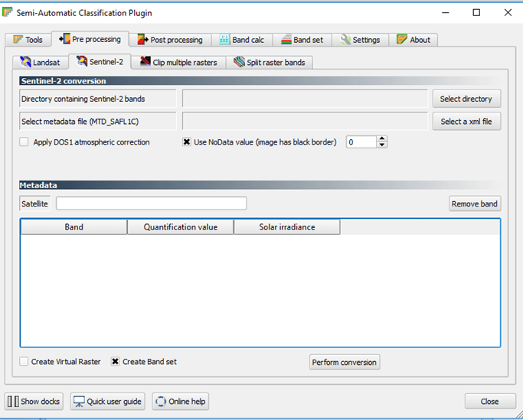Click the Satellite text input field
Viewport: 523px width, 420px height.
[151, 203]
